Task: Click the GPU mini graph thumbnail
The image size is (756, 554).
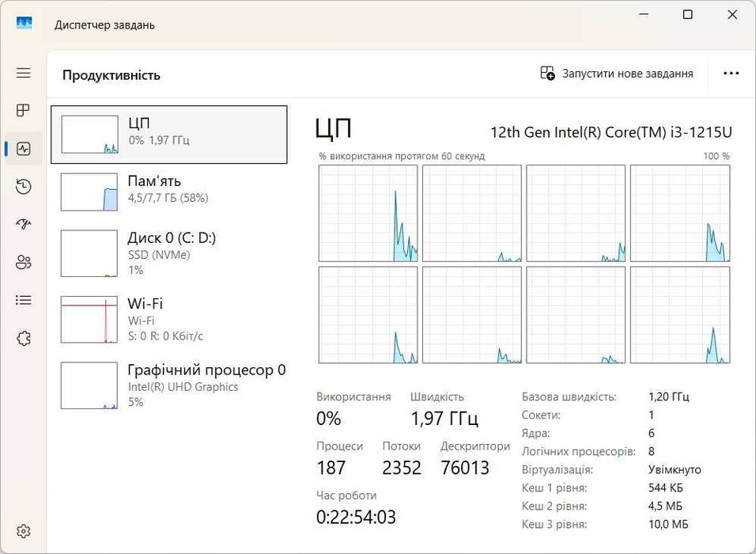Action: 89,385
